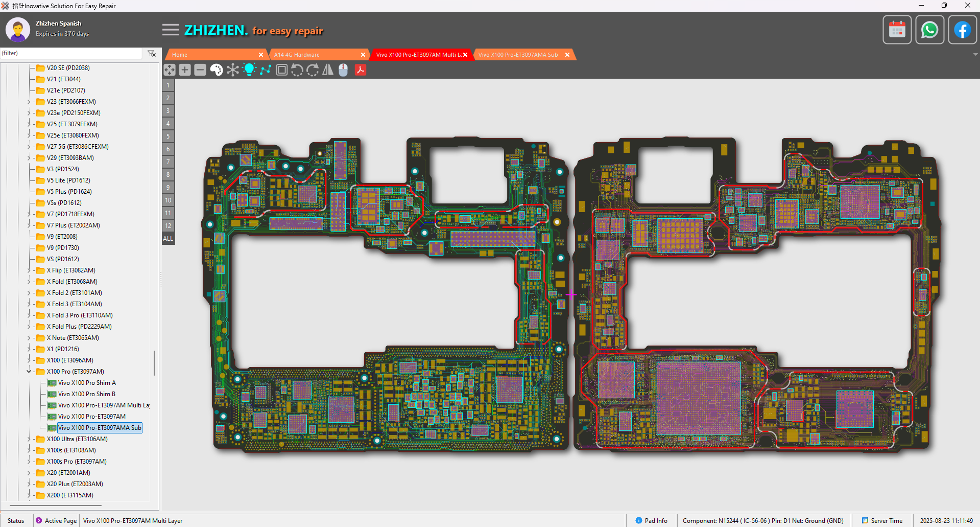980x527 pixels.
Task: Toggle the cyan trace path tool
Action: click(265, 70)
